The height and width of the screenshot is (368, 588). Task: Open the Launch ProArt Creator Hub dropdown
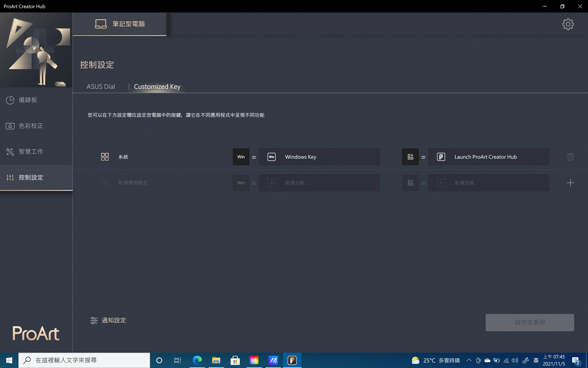click(488, 157)
